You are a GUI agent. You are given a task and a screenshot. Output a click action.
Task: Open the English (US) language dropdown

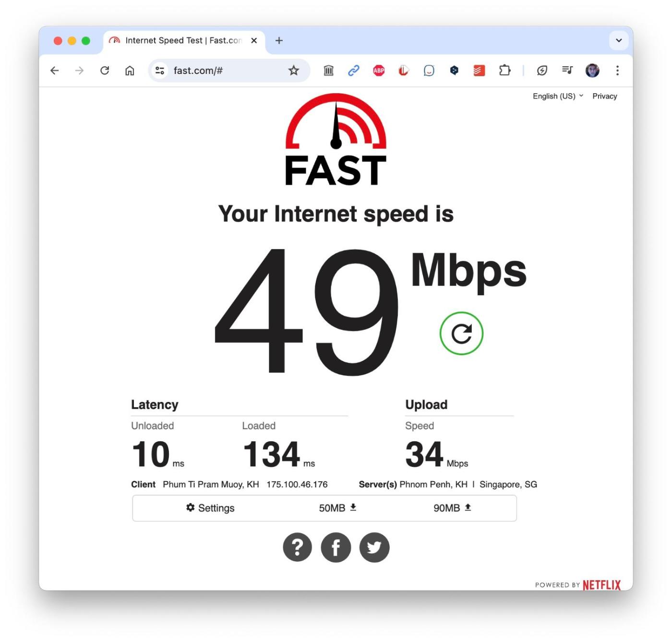[558, 96]
